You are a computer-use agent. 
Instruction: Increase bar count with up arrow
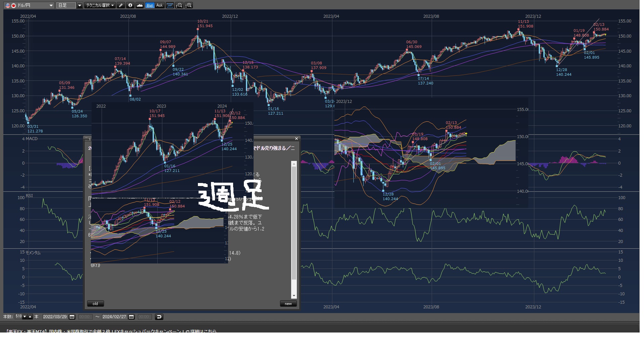click(x=30, y=317)
